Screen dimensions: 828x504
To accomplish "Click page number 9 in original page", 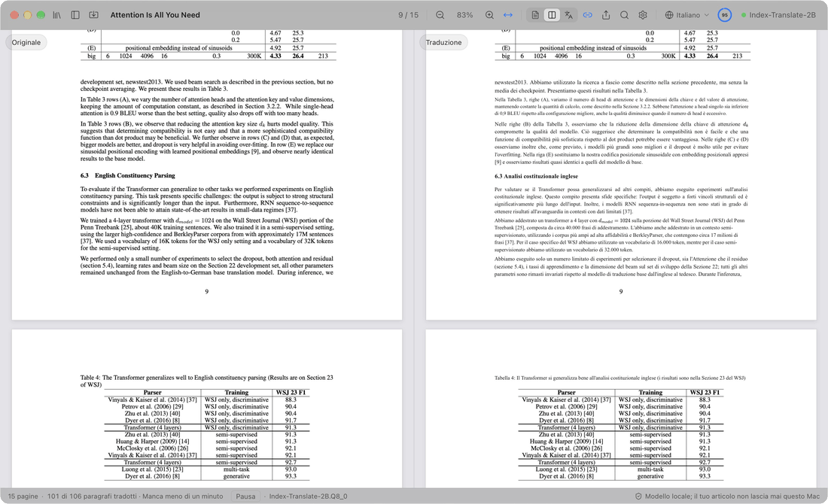I will (206, 291).
